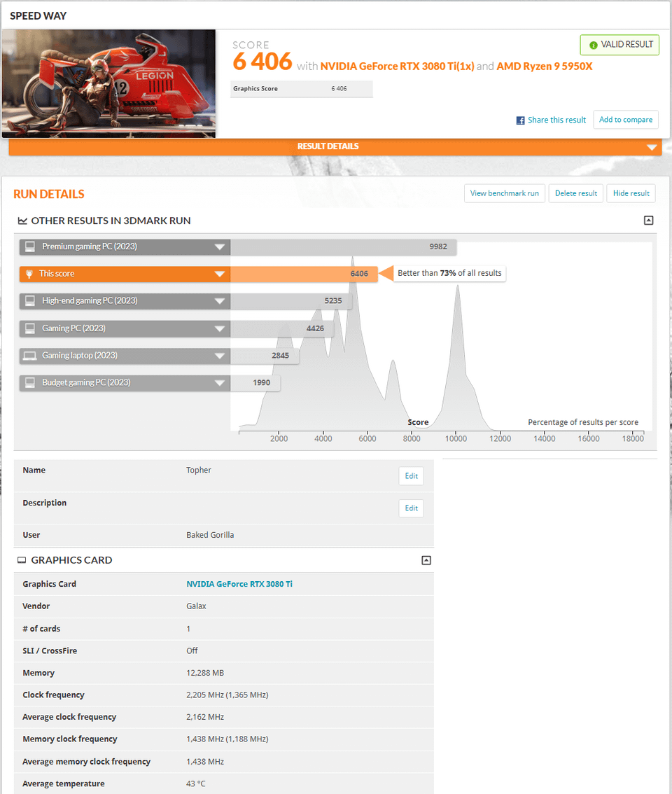Collapse the Graphics Card section
This screenshot has width=672, height=794.
pos(426,560)
